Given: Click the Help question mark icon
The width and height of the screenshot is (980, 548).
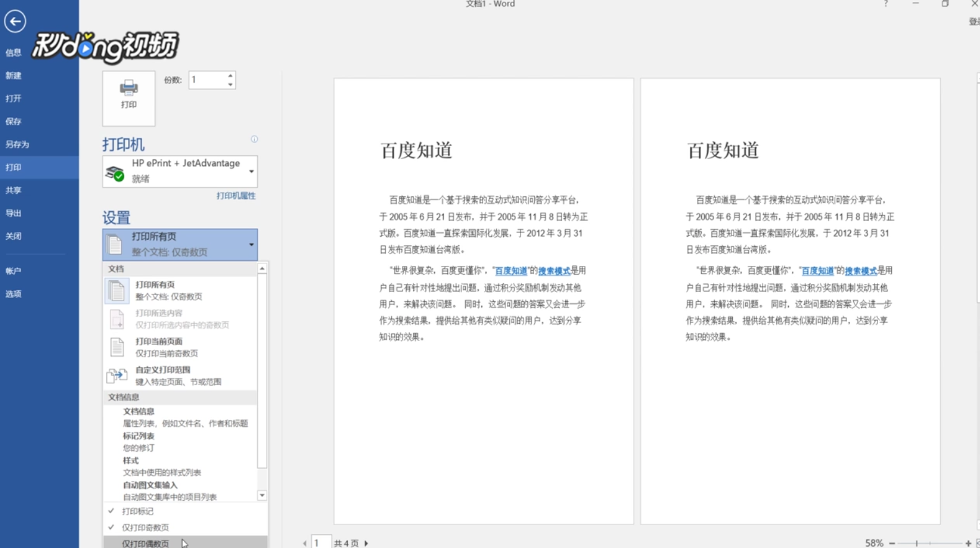Looking at the screenshot, I should pyautogui.click(x=886, y=4).
